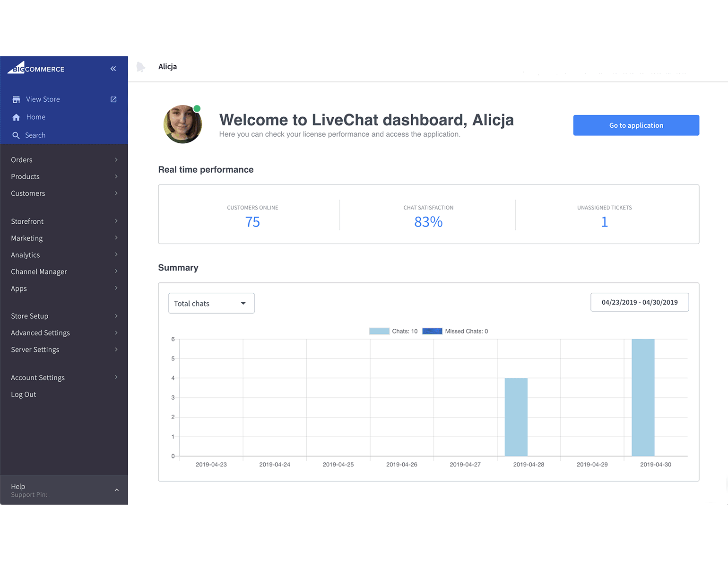Expand Channel Manager chevron arrow

click(x=116, y=271)
